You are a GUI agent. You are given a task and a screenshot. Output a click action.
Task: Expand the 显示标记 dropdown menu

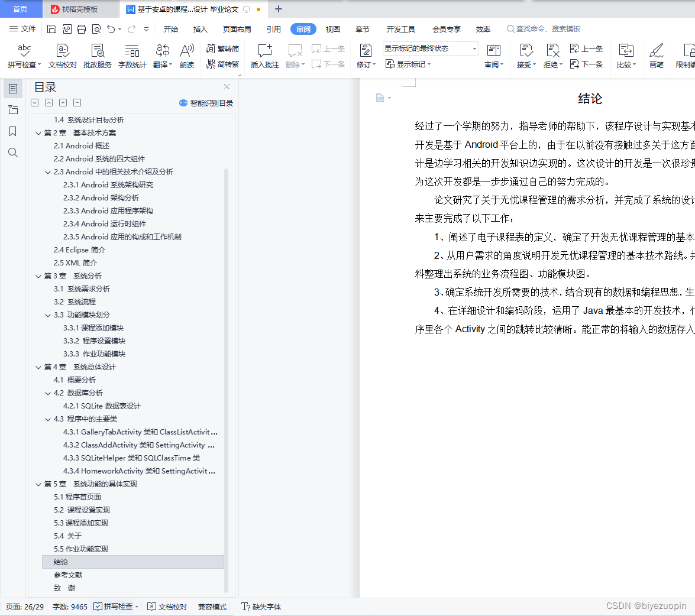tap(408, 64)
